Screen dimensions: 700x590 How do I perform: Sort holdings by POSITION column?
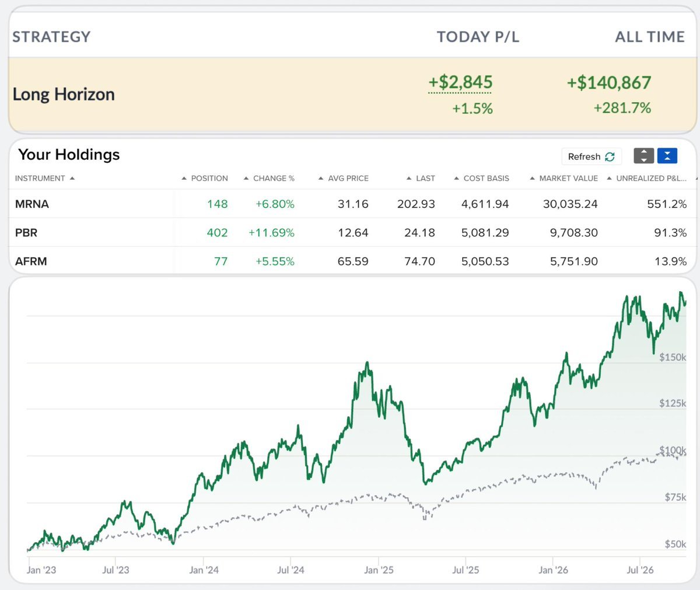pyautogui.click(x=205, y=178)
